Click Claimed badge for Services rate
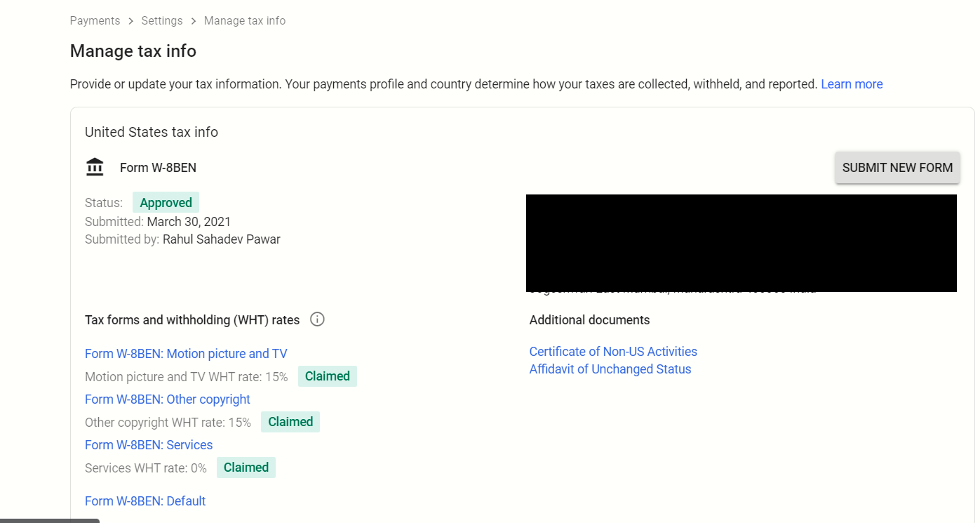 246,468
